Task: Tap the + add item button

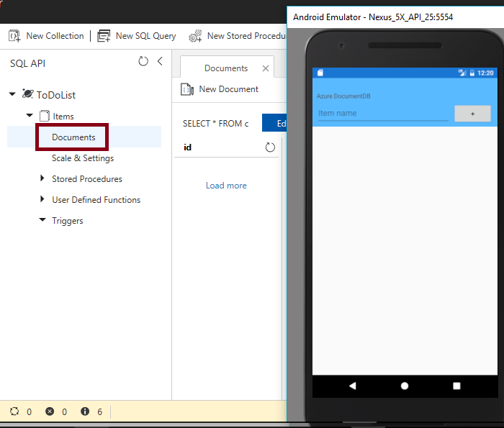Action: [x=472, y=114]
